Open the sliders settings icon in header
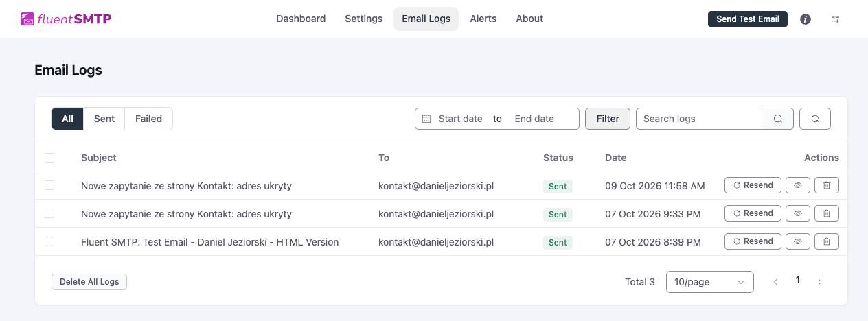The height and width of the screenshot is (321, 868). click(x=836, y=19)
